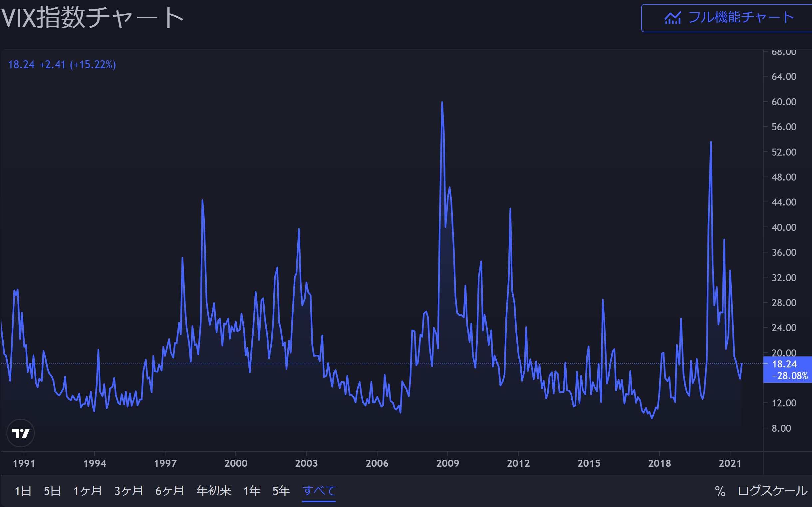Click the chart icon in フル機能チャート button

672,18
